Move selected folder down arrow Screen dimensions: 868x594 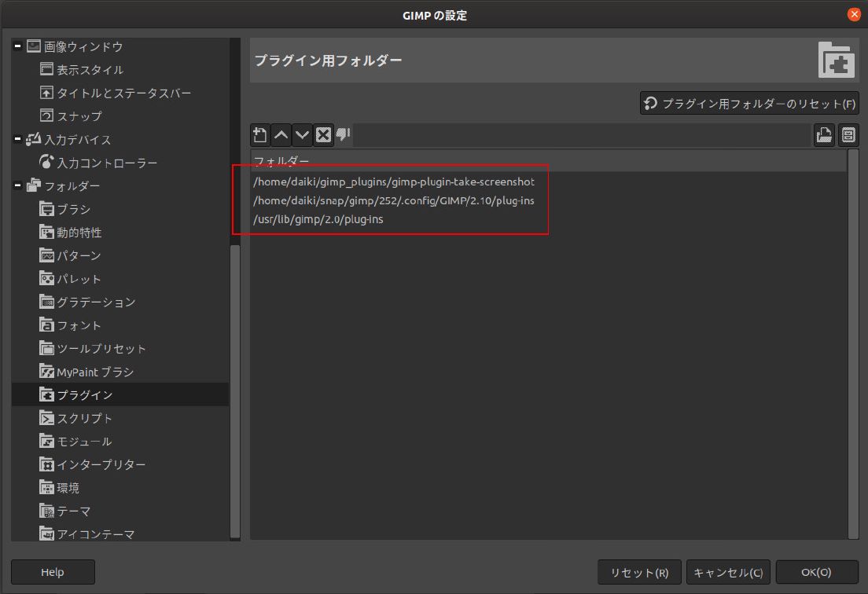302,135
